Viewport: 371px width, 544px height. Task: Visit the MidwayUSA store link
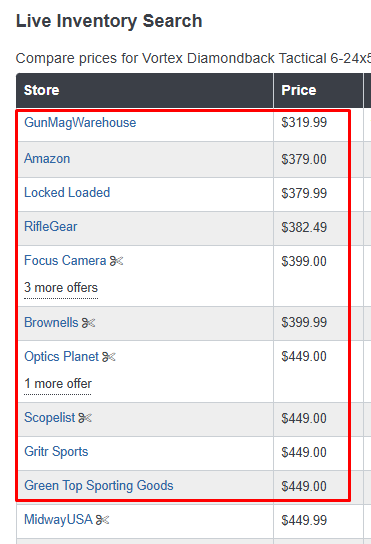tap(58, 520)
